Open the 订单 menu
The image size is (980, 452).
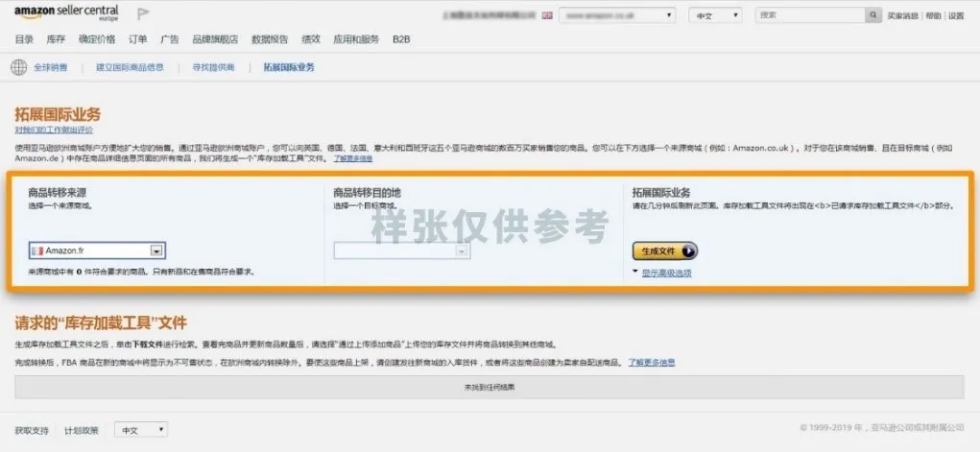coord(137,39)
